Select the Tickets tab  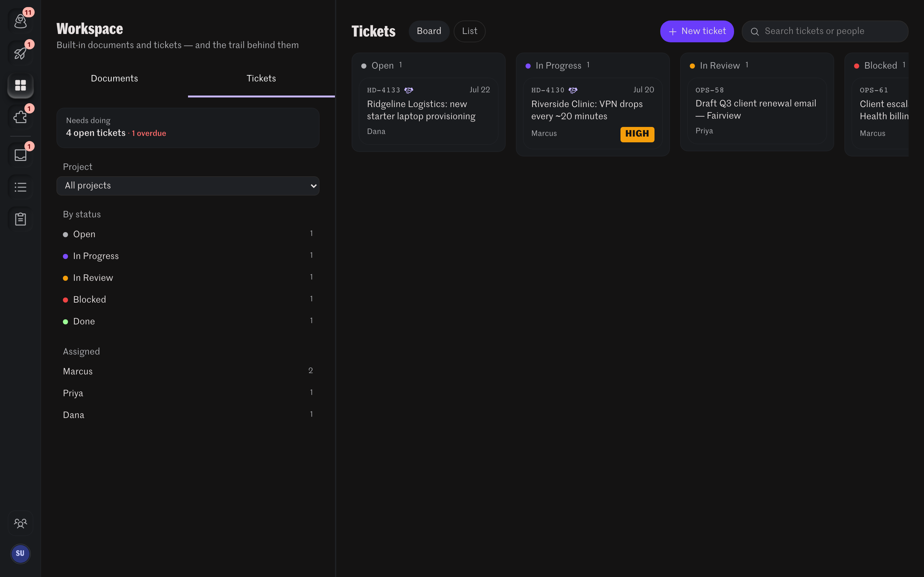261,79
